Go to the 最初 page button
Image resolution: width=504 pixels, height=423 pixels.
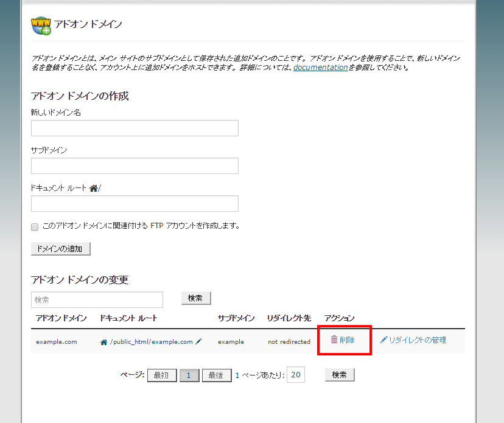[162, 376]
